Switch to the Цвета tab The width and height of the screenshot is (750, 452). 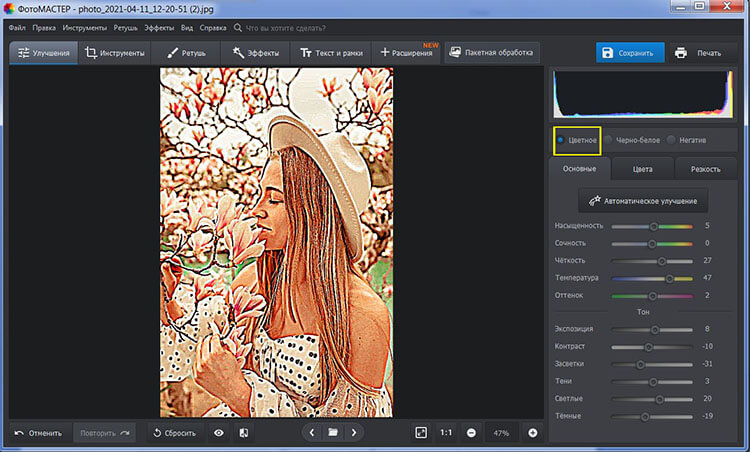pyautogui.click(x=643, y=169)
